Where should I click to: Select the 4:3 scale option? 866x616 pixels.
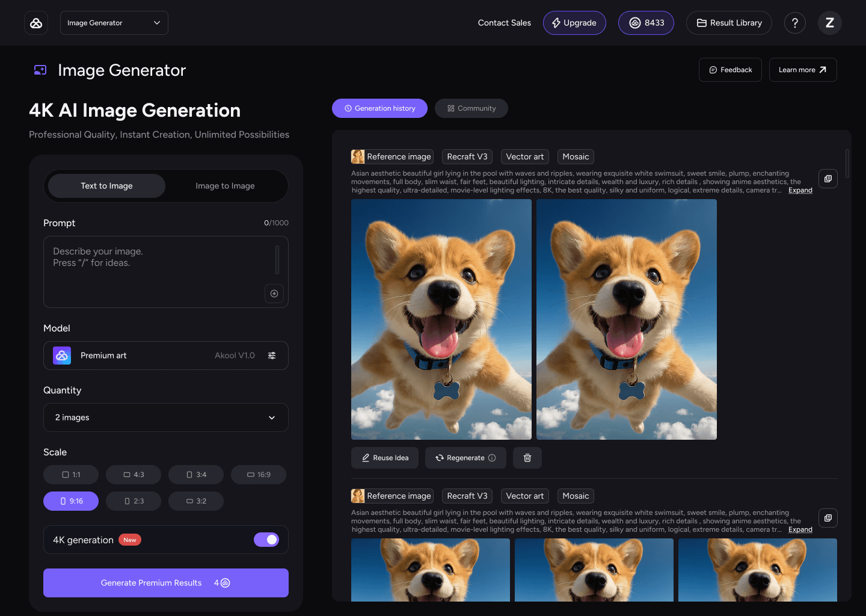click(134, 475)
